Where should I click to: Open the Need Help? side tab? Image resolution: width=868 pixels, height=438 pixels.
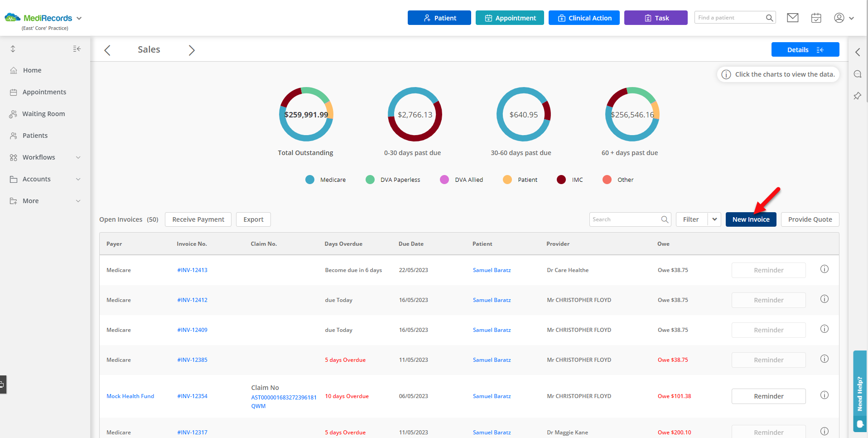[860, 392]
